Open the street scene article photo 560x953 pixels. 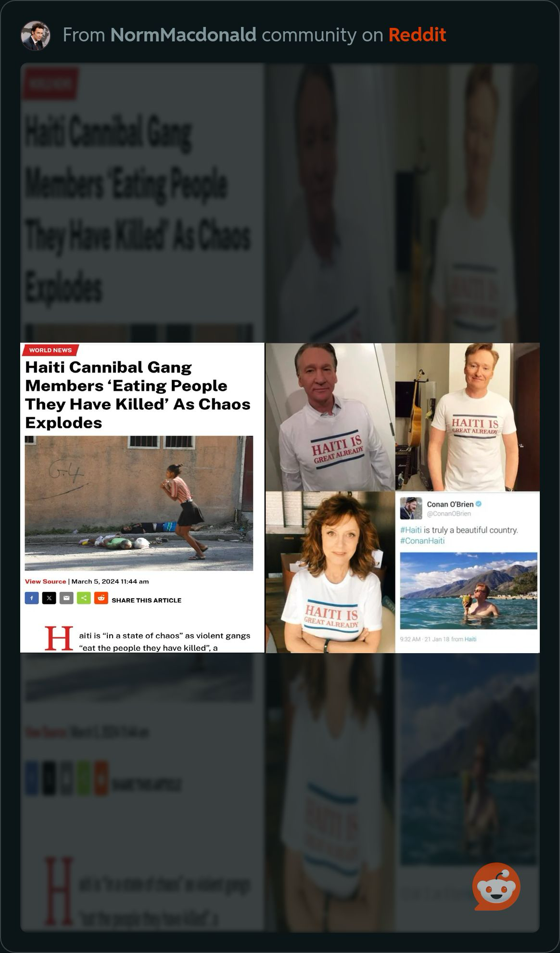click(x=139, y=503)
